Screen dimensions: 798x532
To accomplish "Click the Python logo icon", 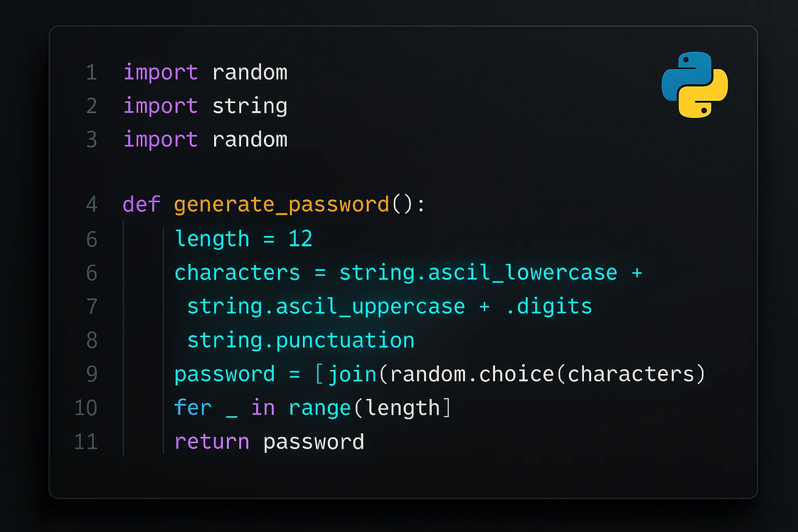I will tap(694, 84).
